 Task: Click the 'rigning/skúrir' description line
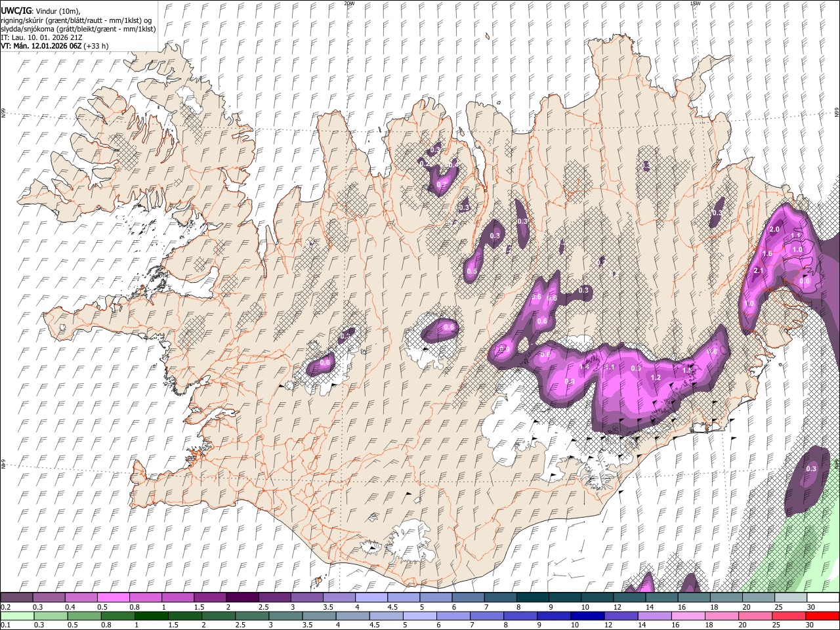[76, 20]
